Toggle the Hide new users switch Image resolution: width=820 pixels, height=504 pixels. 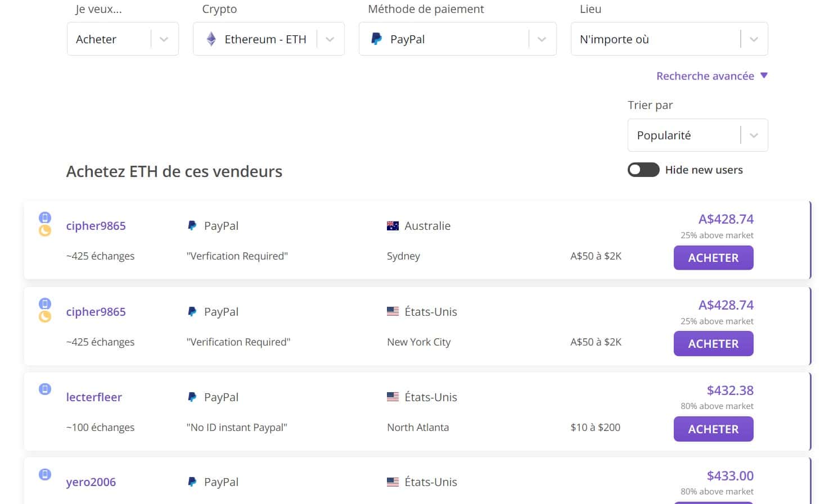coord(643,170)
